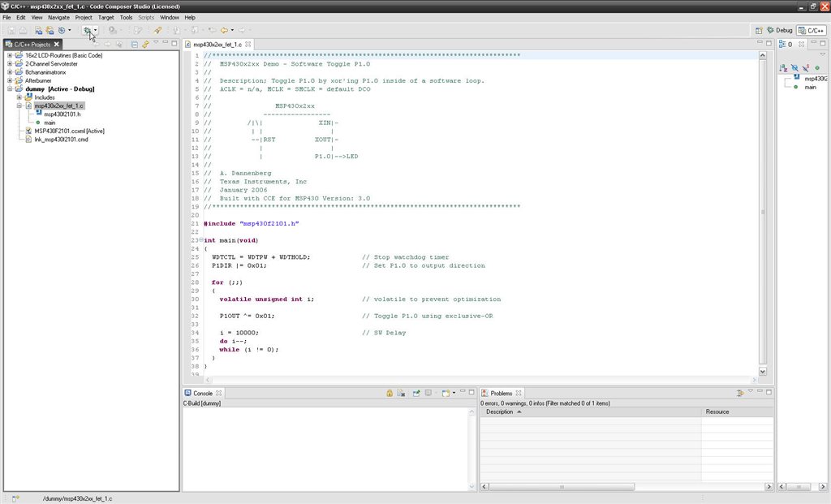
Task: Expand the 16x2 LCD-Routines project
Action: point(8,56)
